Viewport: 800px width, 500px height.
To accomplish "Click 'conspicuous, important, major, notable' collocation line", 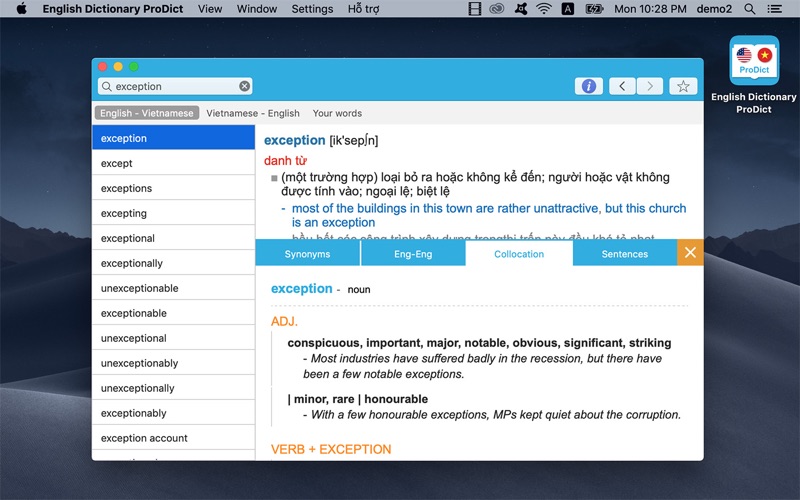I will [479, 343].
